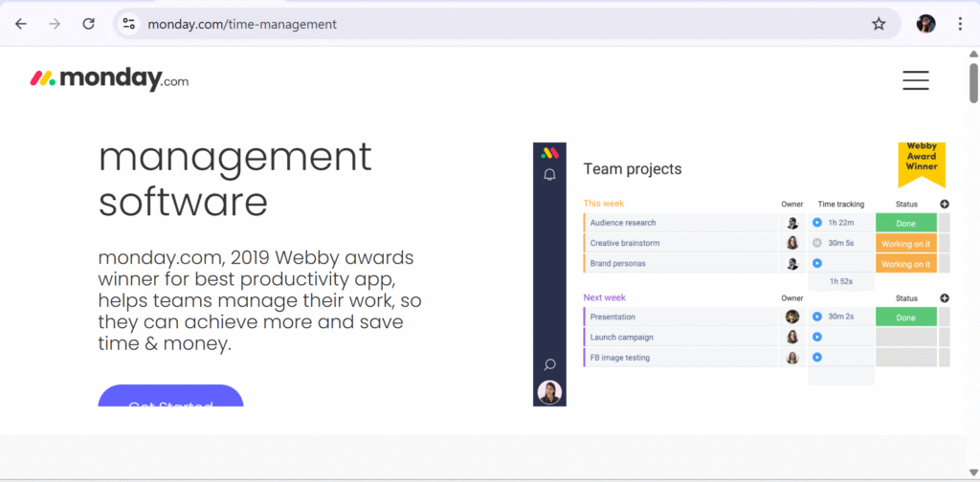The image size is (980, 482).
Task: Start timer for Presentation row
Action: click(817, 317)
